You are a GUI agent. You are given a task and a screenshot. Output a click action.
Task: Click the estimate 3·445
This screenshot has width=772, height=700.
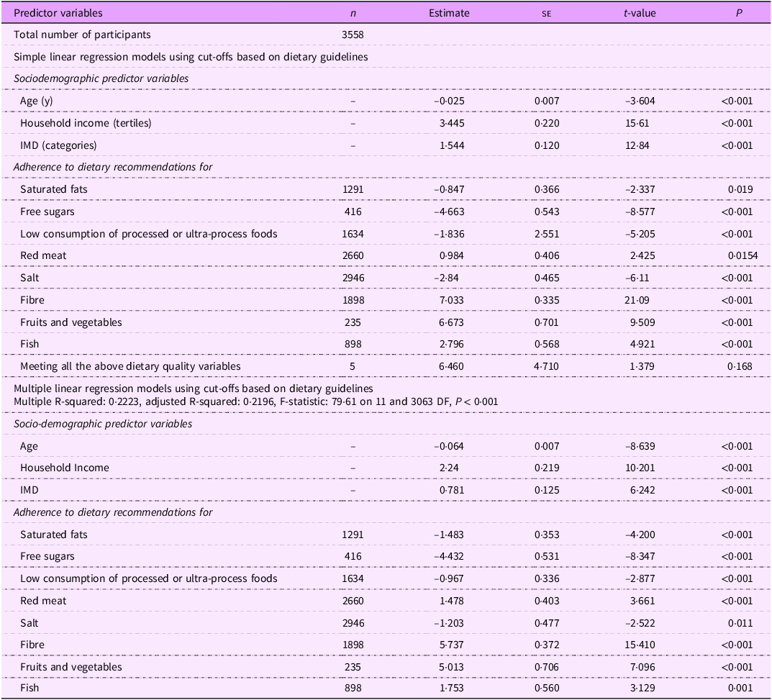click(452, 123)
